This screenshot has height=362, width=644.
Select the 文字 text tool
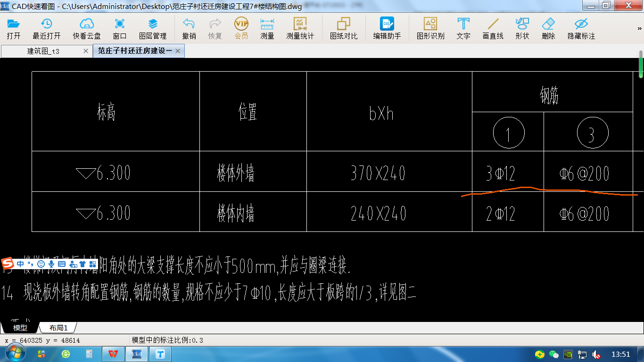point(463,28)
